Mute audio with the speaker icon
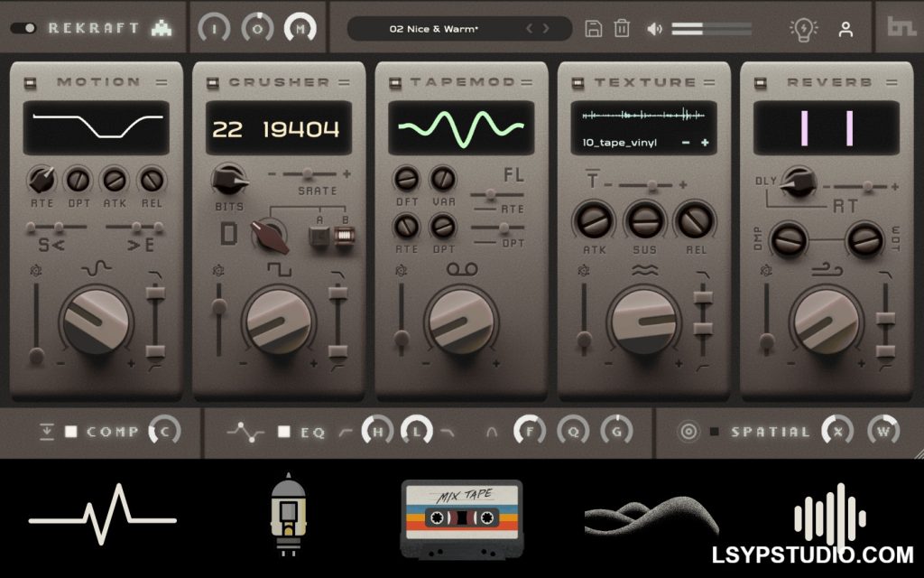 (x=655, y=29)
